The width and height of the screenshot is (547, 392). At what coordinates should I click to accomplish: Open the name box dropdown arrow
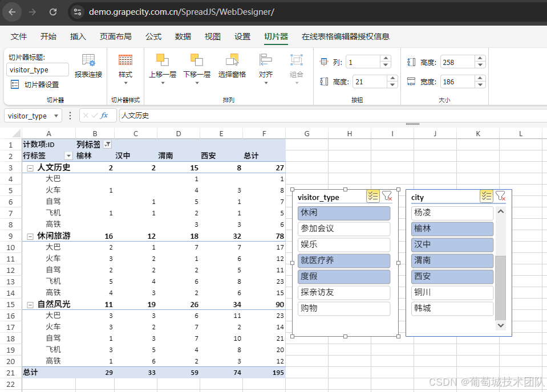(56, 116)
